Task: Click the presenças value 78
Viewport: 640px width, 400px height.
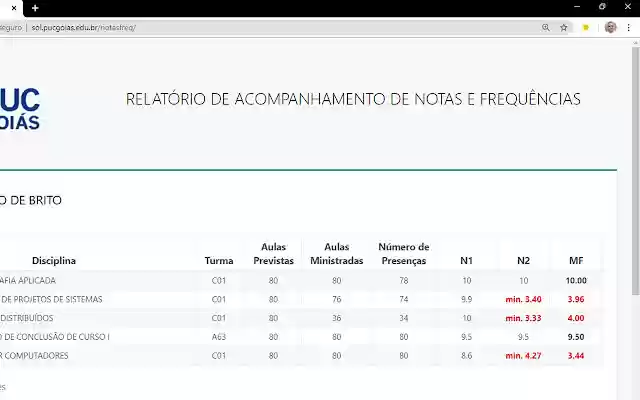Action: click(404, 280)
